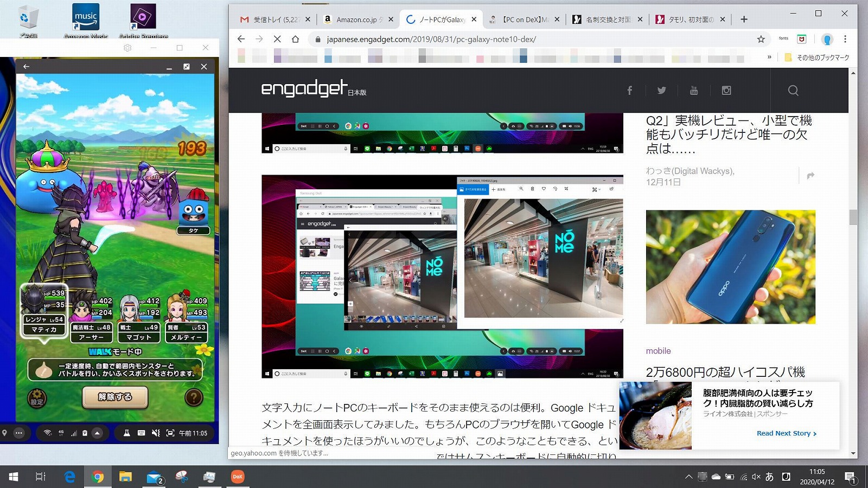868x488 pixels.
Task: Click the game help question mark icon
Action: [194, 398]
